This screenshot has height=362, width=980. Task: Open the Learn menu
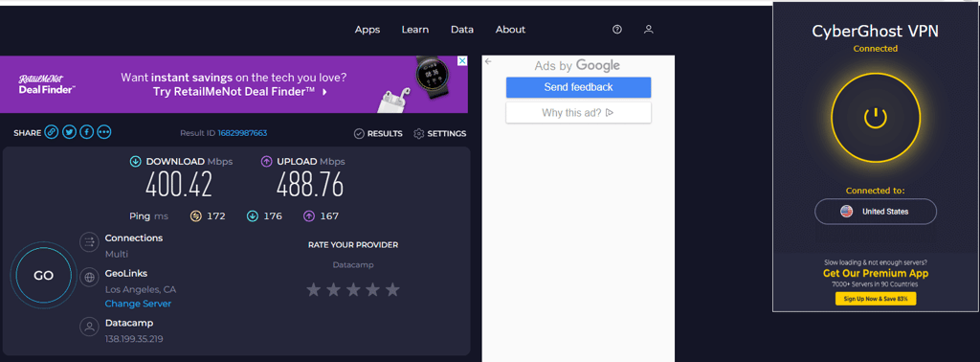tap(415, 30)
